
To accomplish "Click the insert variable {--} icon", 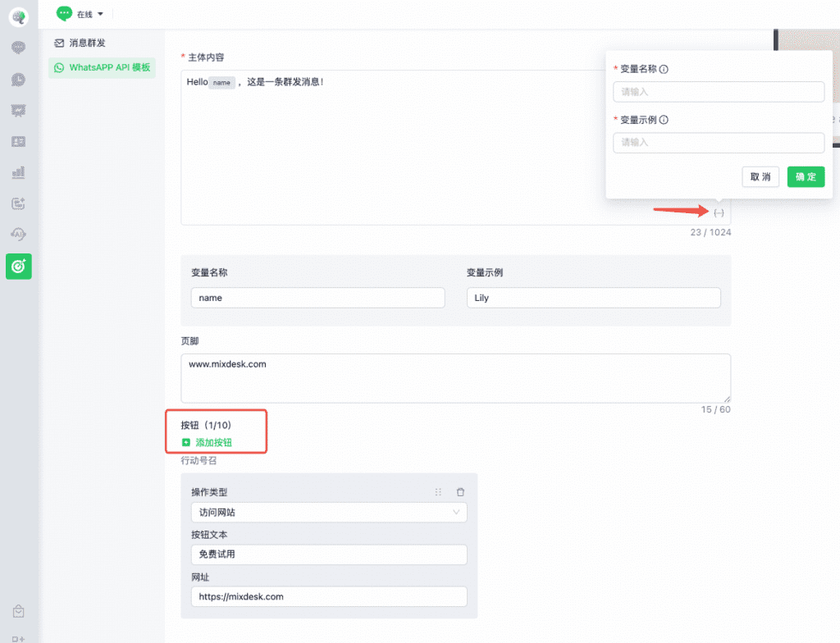I will 719,212.
